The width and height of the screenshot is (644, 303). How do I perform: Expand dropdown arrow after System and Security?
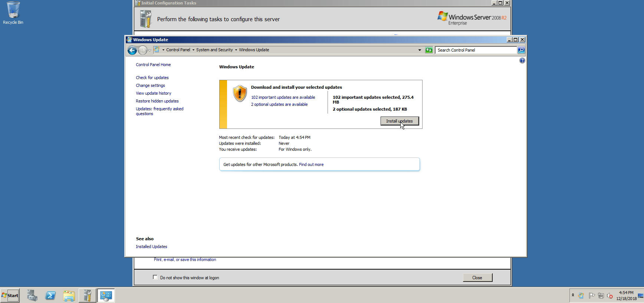(x=236, y=50)
